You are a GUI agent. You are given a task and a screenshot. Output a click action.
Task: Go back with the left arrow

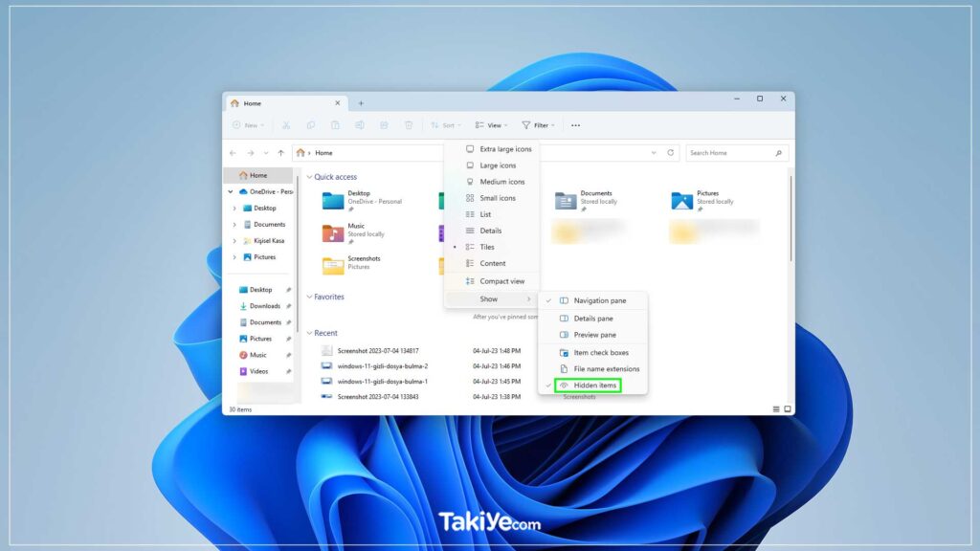pos(233,153)
